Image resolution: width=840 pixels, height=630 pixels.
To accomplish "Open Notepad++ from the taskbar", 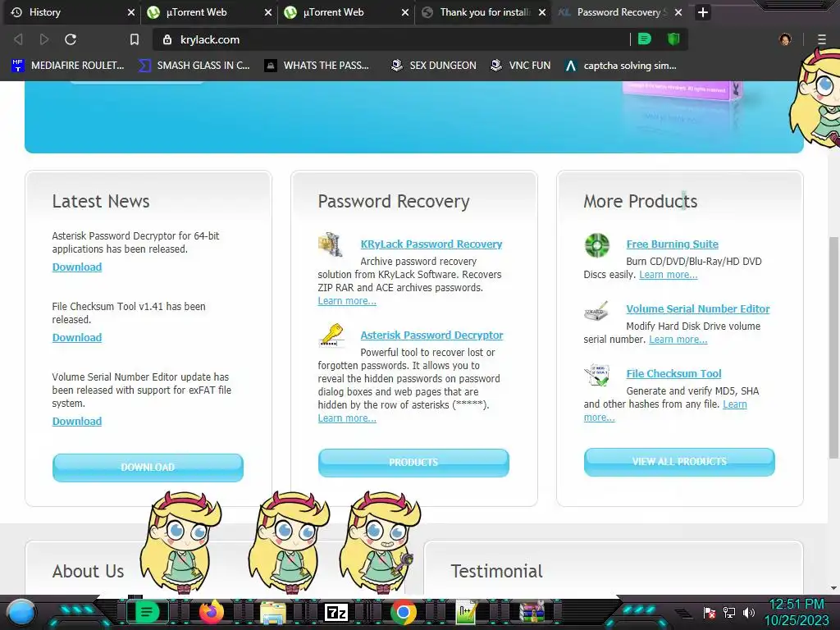I will (467, 612).
